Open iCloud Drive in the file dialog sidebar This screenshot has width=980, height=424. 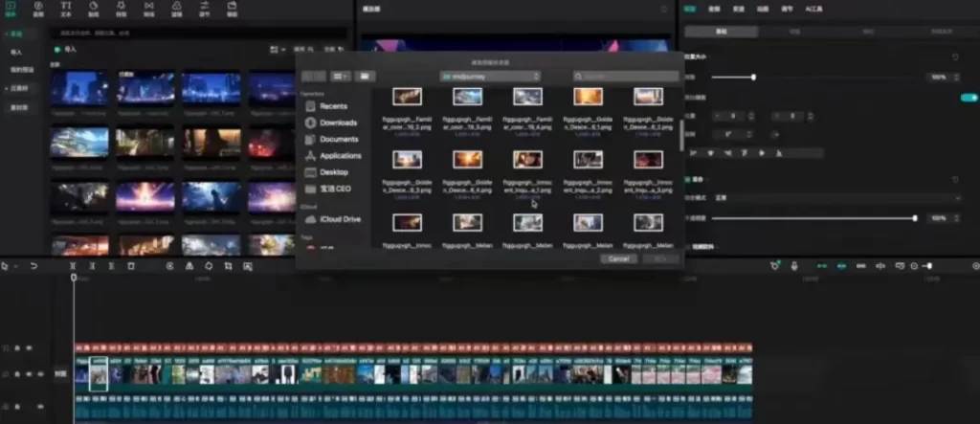[340, 219]
